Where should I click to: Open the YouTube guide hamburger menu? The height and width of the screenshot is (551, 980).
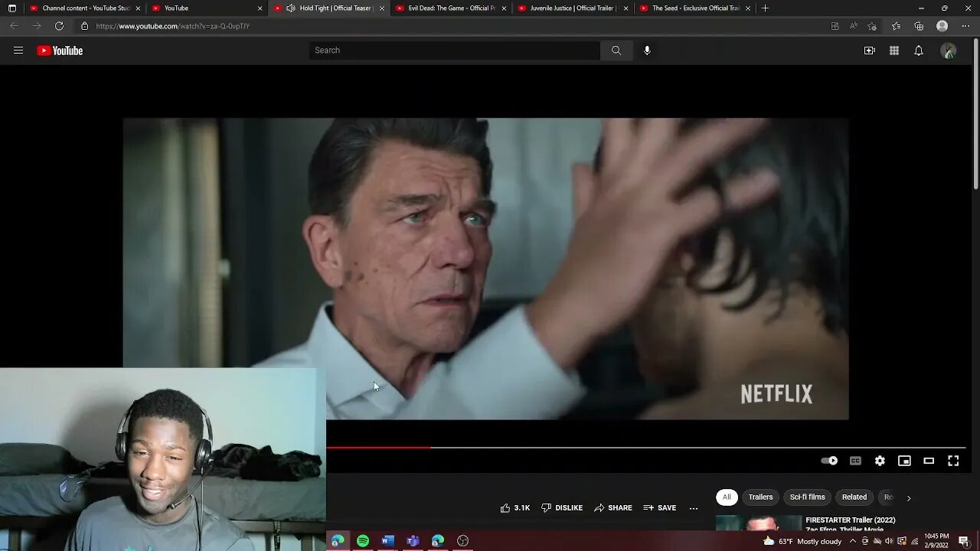pos(18,51)
